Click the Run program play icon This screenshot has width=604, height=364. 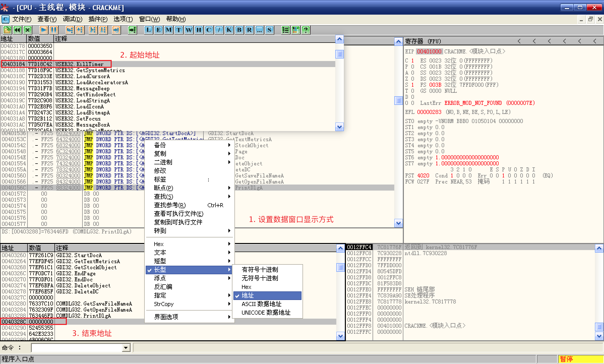43,30
